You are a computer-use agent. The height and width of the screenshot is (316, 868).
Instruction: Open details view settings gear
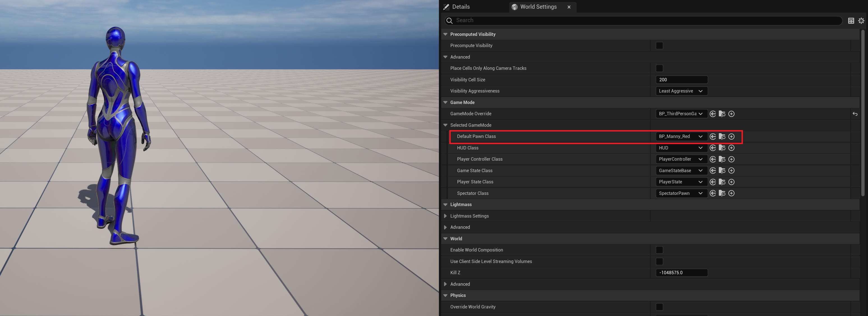pyautogui.click(x=861, y=20)
